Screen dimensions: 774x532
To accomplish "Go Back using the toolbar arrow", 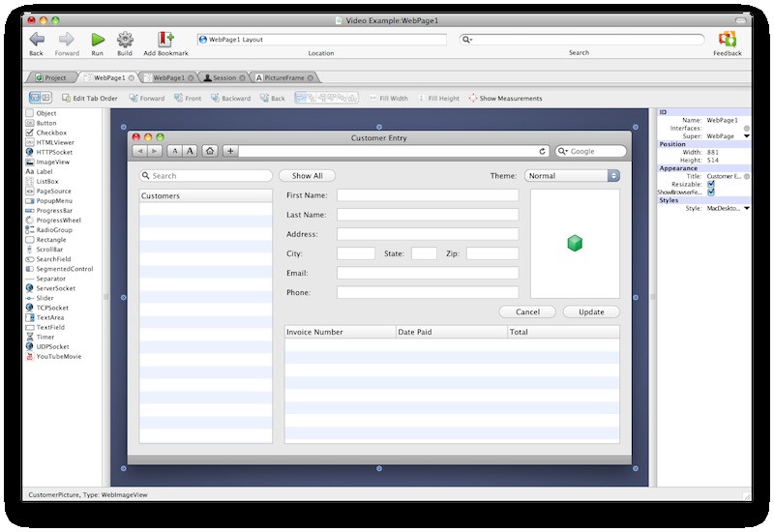I will coord(36,40).
